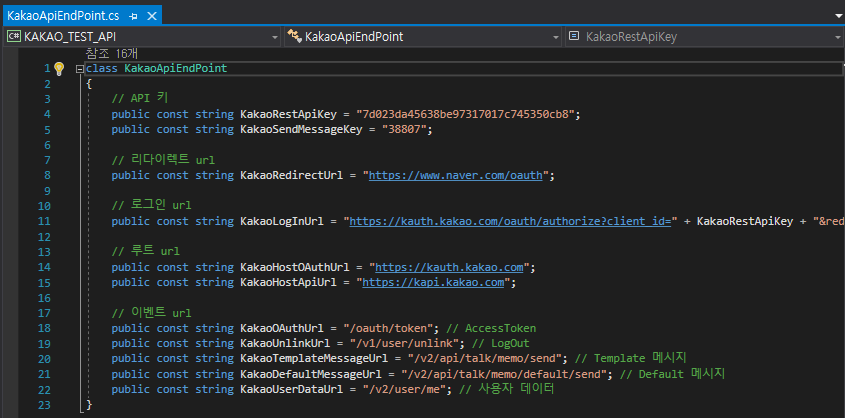
Task: Click line number 23 in the gutter
Action: point(44,405)
